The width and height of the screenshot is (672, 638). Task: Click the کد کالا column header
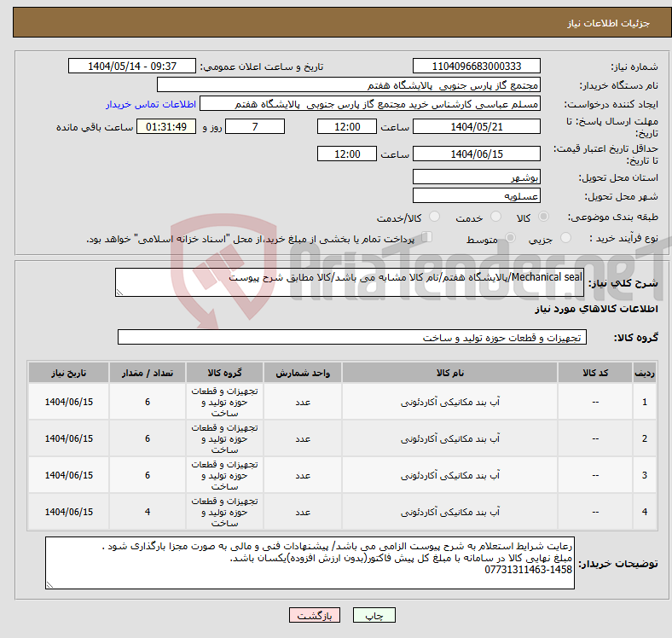click(595, 373)
